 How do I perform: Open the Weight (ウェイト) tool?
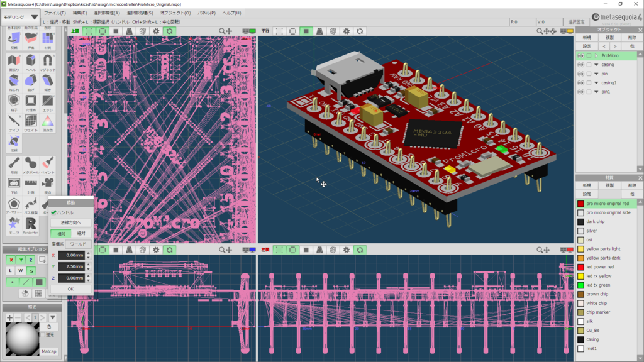tap(31, 123)
